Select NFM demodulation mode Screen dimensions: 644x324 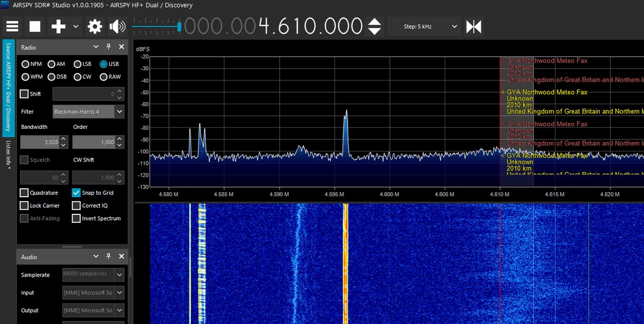click(x=32, y=64)
